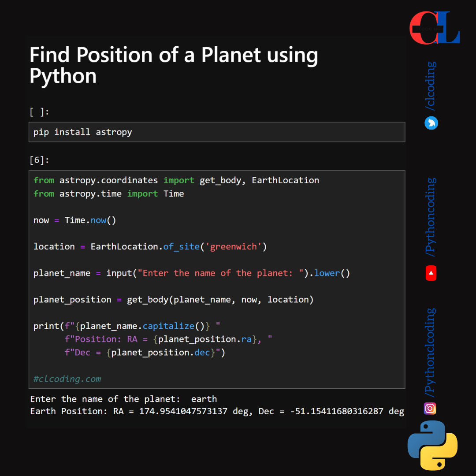Click the of_site method highlighted in blue
Viewport: 476px width, 476px height.
(x=181, y=246)
